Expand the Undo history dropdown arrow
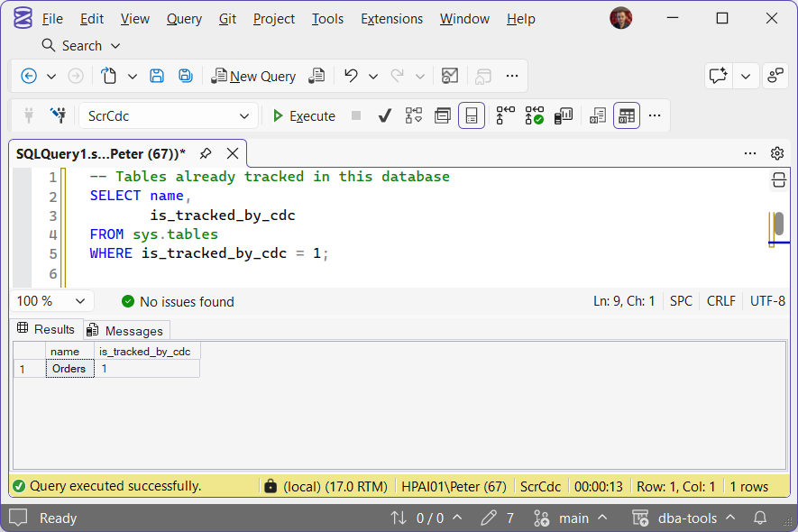The height and width of the screenshot is (532, 798). pos(373,77)
